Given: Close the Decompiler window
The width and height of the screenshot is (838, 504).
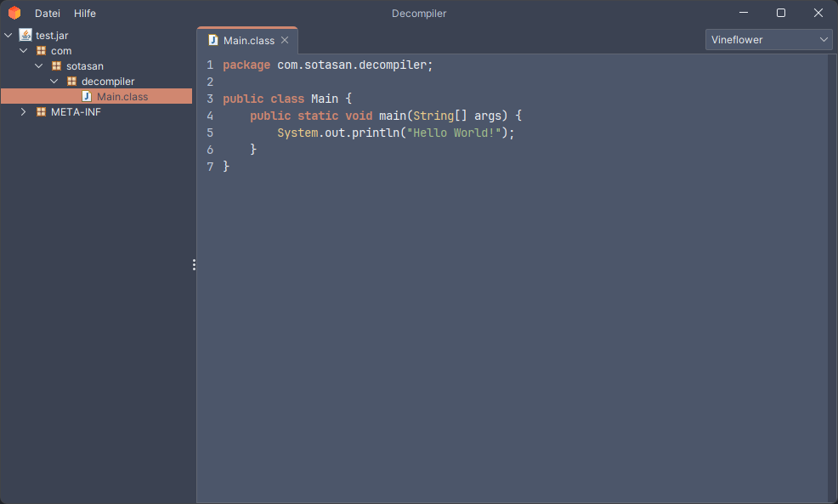Looking at the screenshot, I should click(818, 13).
